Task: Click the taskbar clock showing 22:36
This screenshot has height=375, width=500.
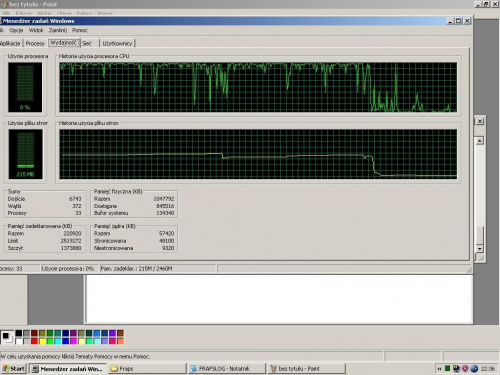Action: point(488,369)
